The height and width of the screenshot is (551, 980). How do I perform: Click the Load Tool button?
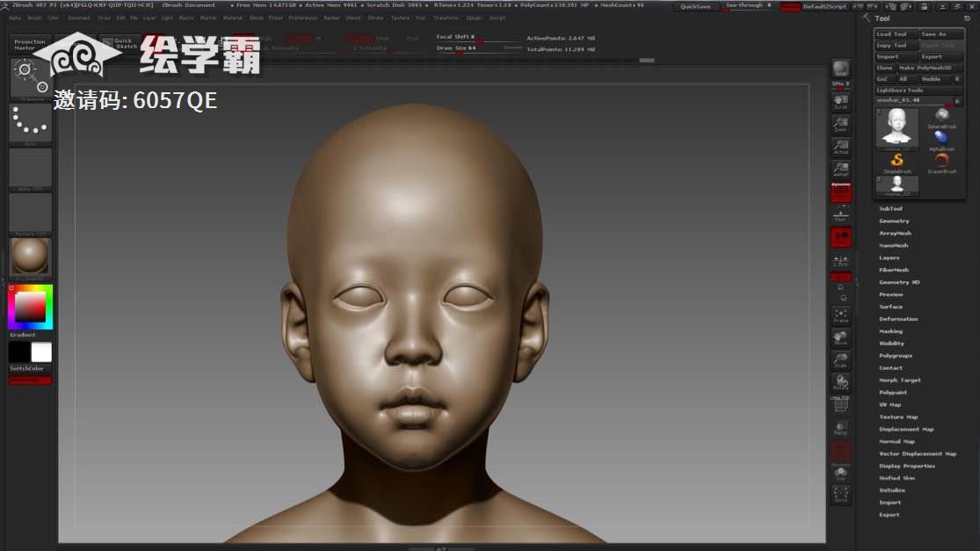click(895, 34)
